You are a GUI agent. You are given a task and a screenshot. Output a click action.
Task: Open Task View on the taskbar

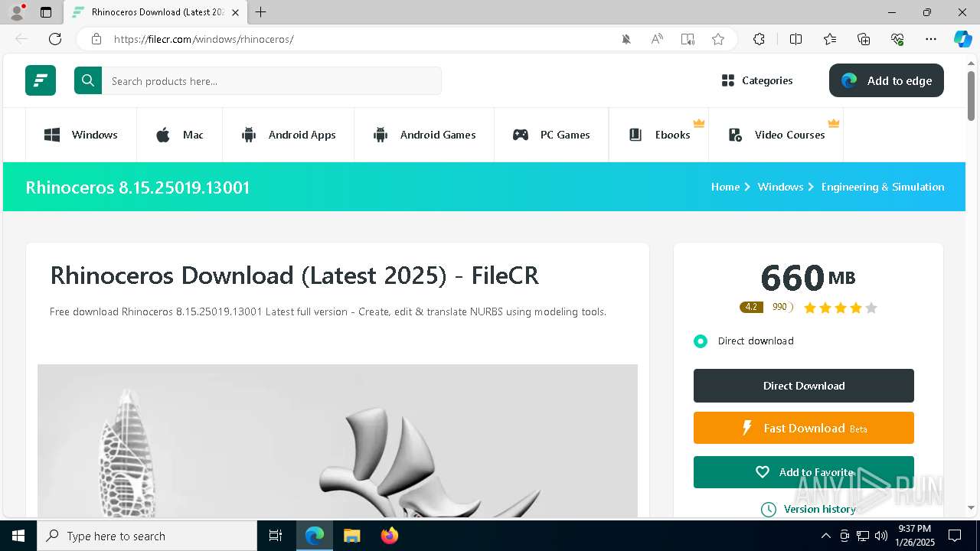coord(276,536)
